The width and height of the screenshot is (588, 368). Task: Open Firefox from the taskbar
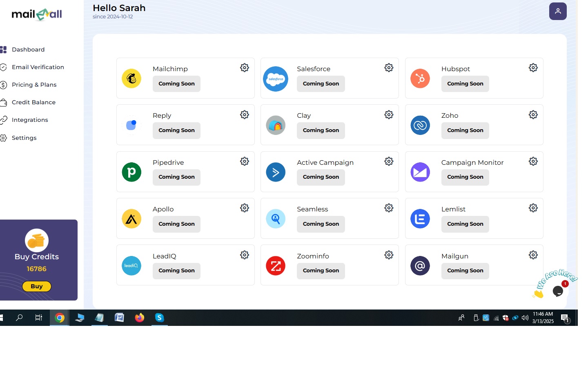tap(140, 318)
